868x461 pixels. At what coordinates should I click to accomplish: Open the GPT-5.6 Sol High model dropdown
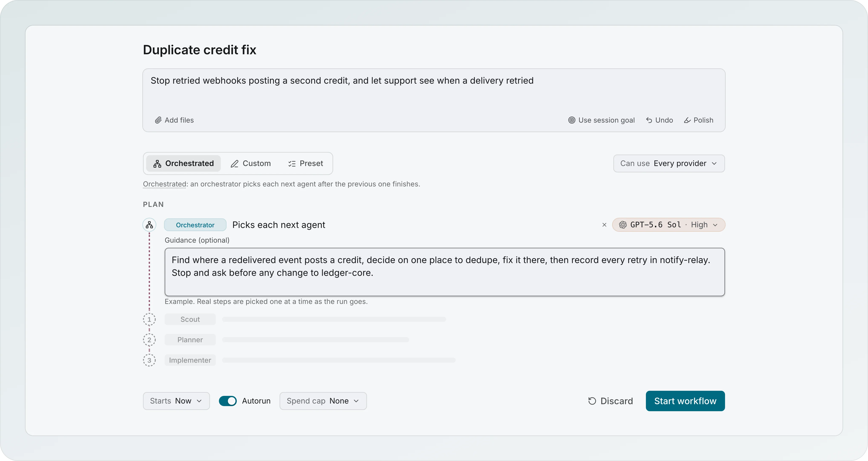(668, 225)
